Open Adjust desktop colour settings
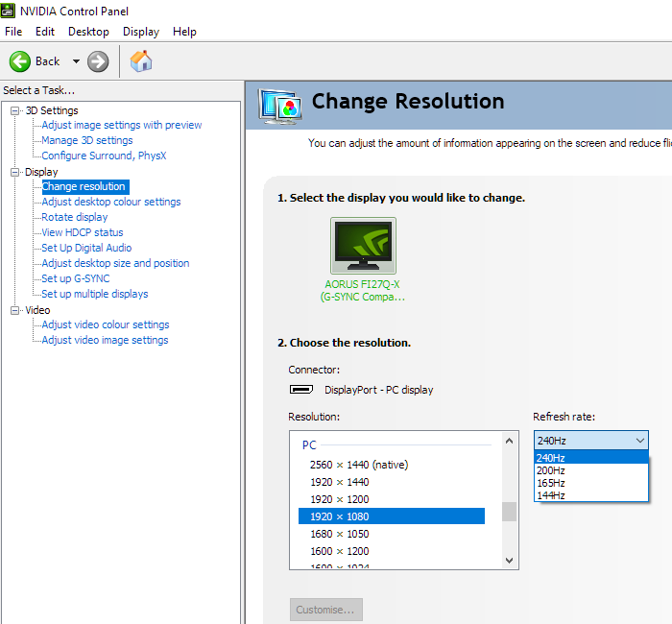The height and width of the screenshot is (624, 672). coord(111,202)
